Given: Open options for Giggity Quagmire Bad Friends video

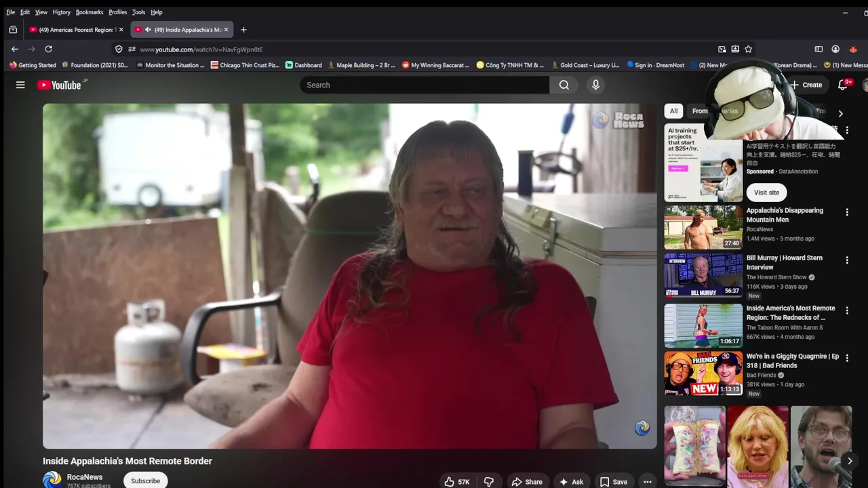Looking at the screenshot, I should pos(847,359).
